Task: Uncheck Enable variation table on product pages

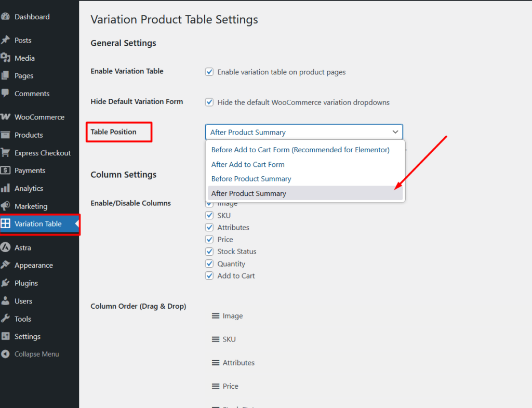Action: click(x=209, y=72)
